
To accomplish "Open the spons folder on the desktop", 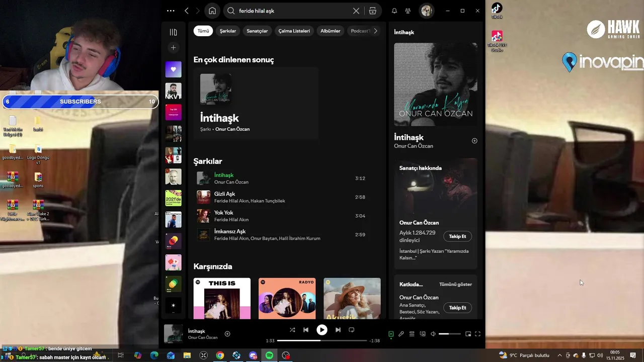I will point(38,179).
